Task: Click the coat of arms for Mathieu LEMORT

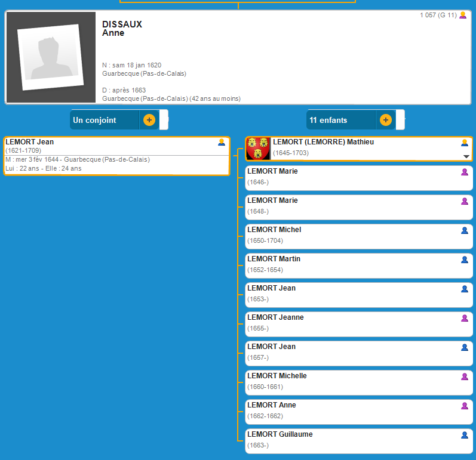Action: [258, 149]
